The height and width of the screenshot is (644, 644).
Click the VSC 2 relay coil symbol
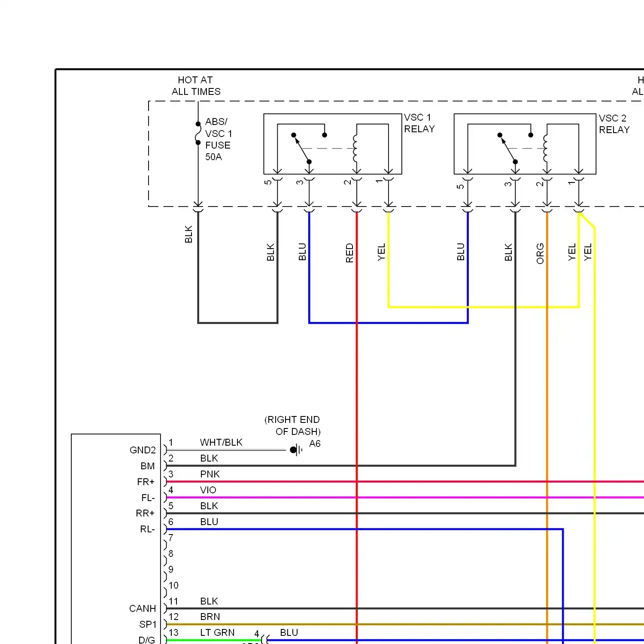click(x=545, y=148)
